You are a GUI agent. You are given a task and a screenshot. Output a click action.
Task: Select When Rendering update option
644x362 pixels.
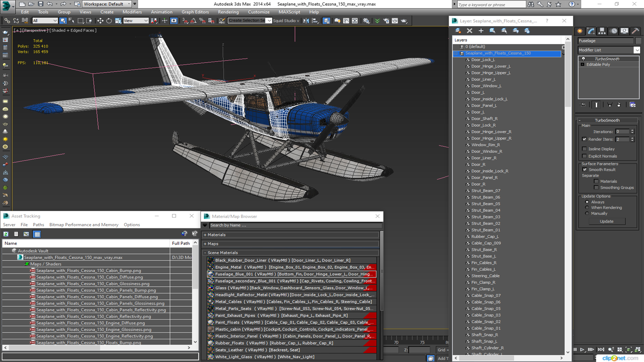click(587, 208)
